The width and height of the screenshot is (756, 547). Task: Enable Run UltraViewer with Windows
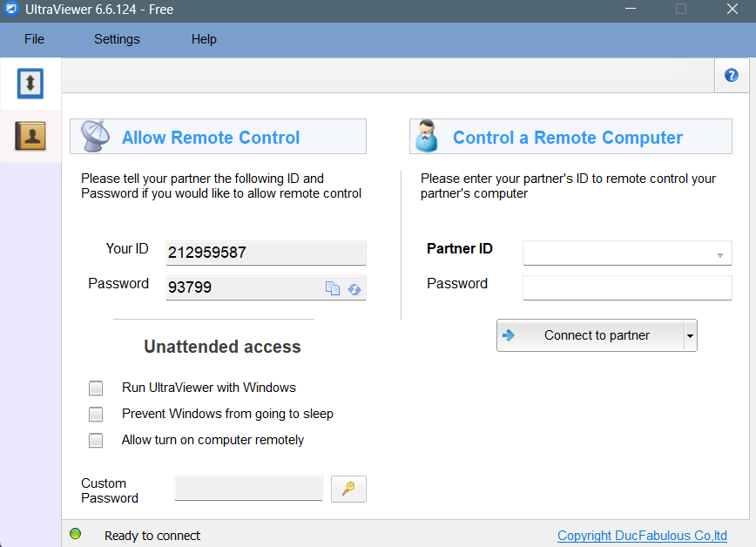96,388
